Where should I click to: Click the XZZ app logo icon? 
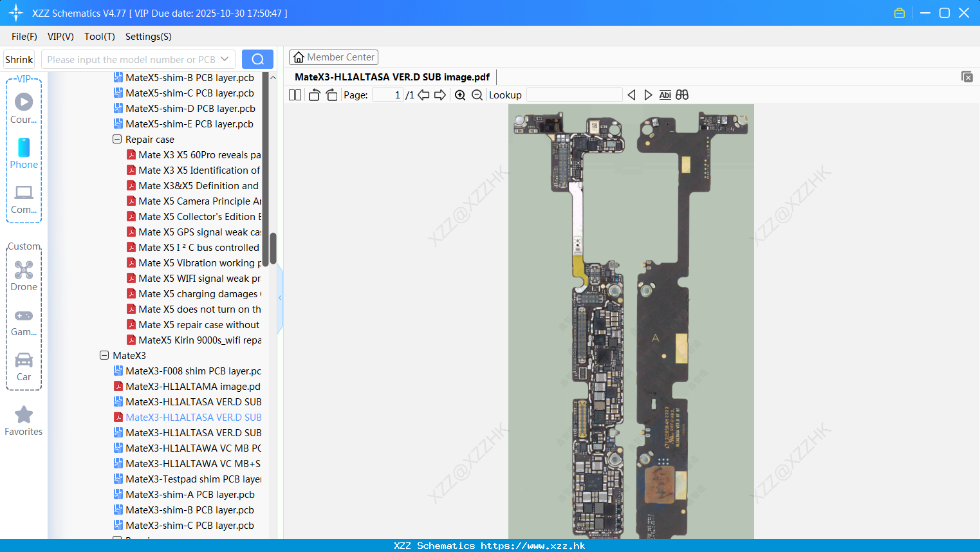(15, 13)
